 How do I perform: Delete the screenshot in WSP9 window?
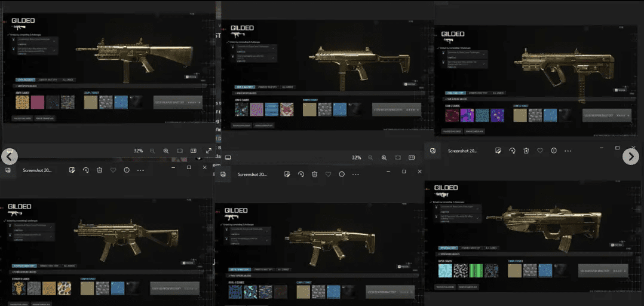526,151
